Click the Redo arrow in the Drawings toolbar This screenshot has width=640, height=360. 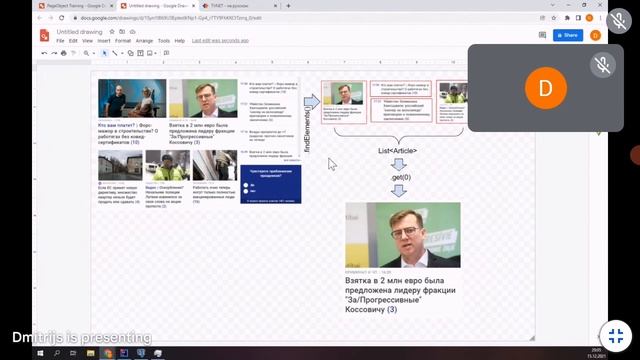[54, 53]
